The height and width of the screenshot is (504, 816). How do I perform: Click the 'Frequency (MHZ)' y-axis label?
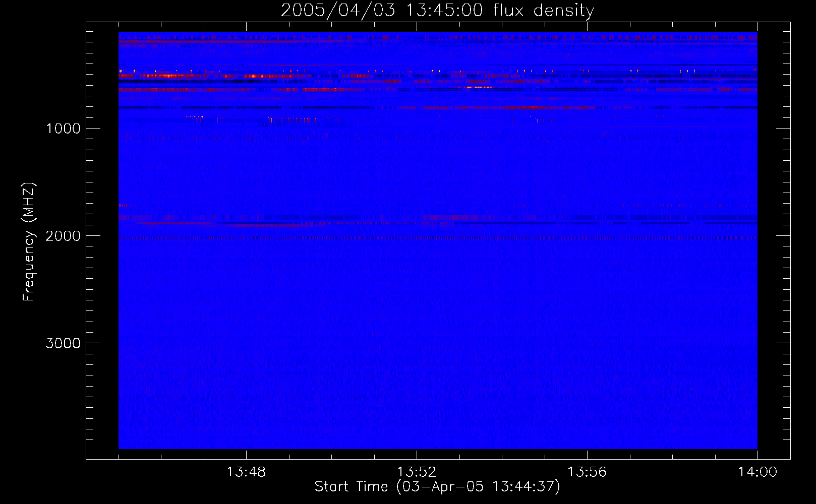point(29,242)
